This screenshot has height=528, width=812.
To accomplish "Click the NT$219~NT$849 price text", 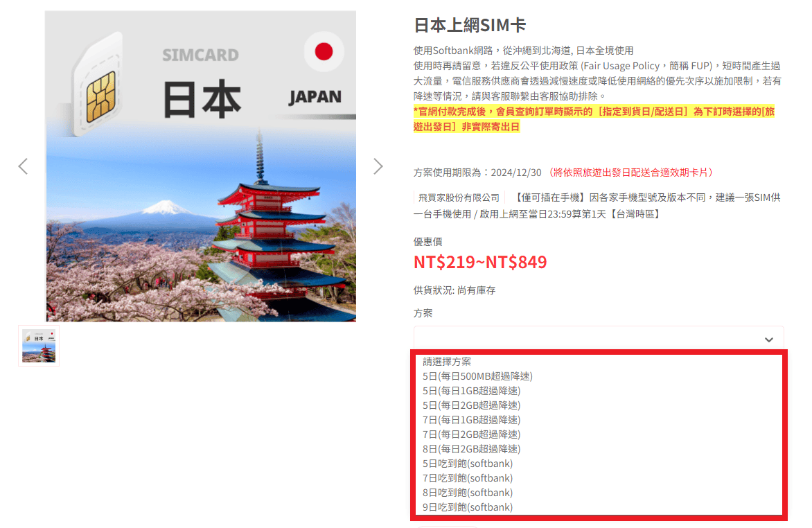I will coord(479,262).
